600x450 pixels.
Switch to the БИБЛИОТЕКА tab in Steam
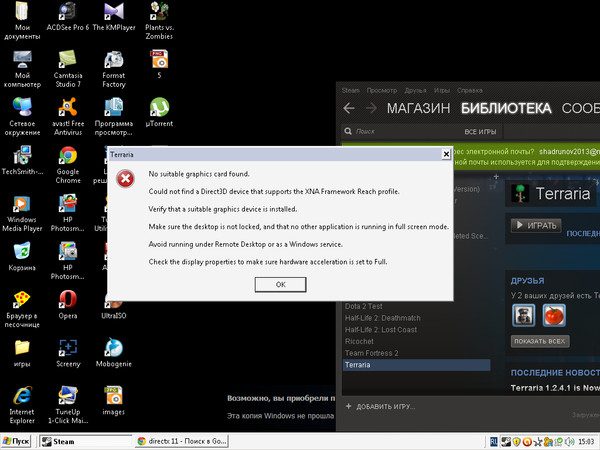[x=506, y=108]
